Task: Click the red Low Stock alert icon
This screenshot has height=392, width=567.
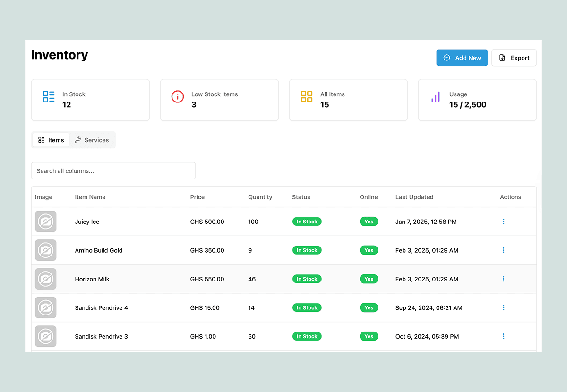Action: pyautogui.click(x=178, y=97)
